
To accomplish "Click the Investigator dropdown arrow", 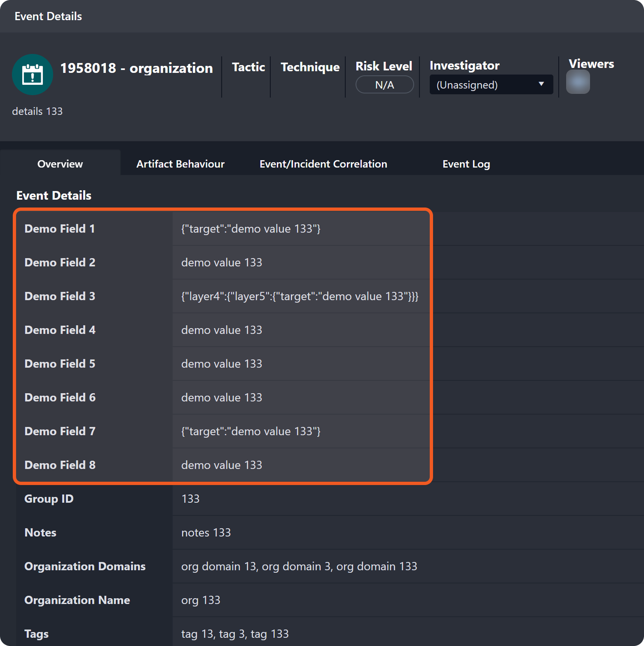I will click(541, 84).
